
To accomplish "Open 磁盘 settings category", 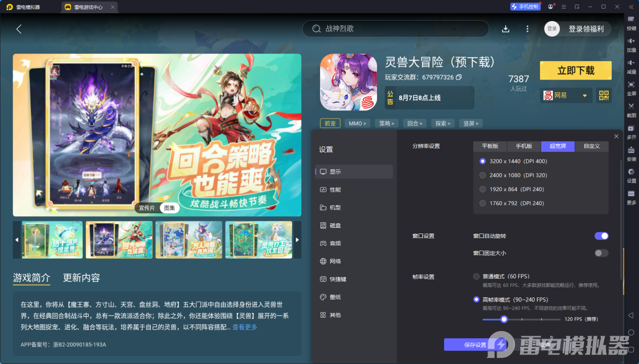I will point(354,225).
